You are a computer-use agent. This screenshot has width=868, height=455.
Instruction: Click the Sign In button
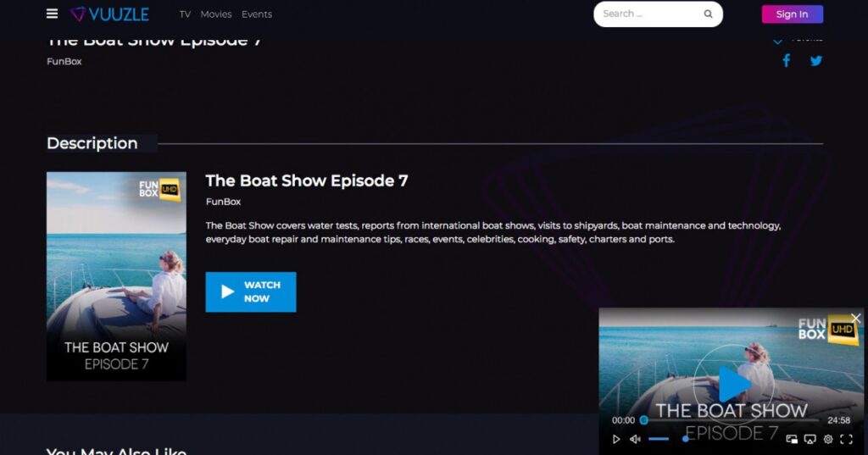792,14
